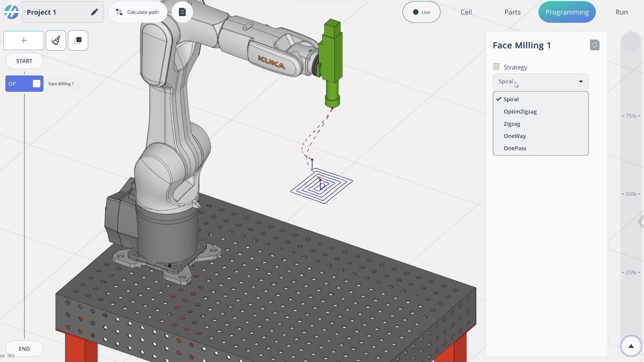
Task: Click the broom cleanup icon
Action: pyautogui.click(x=56, y=41)
